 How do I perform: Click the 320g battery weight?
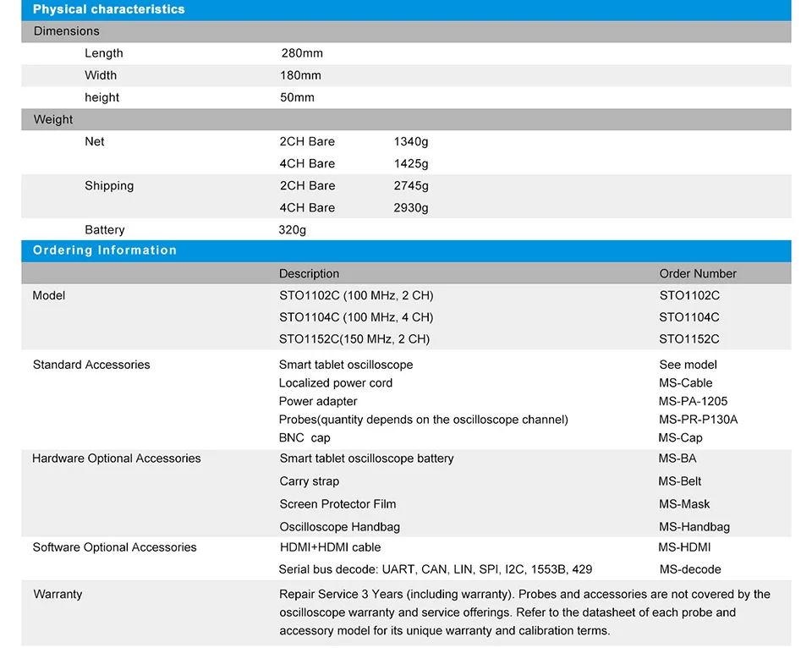pyautogui.click(x=292, y=230)
